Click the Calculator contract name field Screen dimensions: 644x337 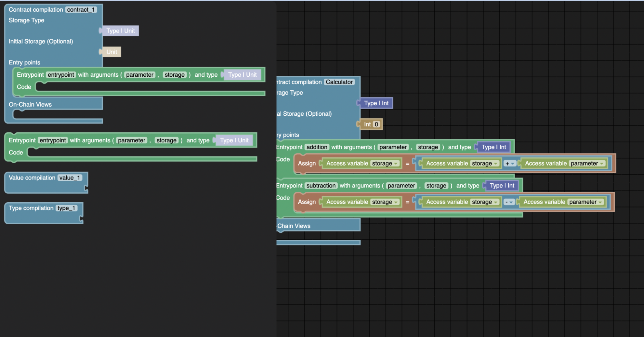[339, 82]
